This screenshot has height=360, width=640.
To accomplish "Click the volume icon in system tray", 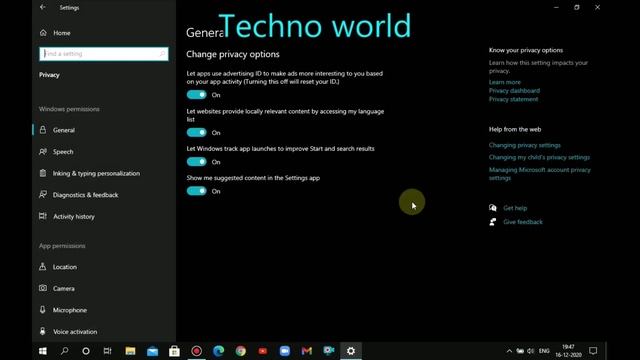I will pos(531,351).
